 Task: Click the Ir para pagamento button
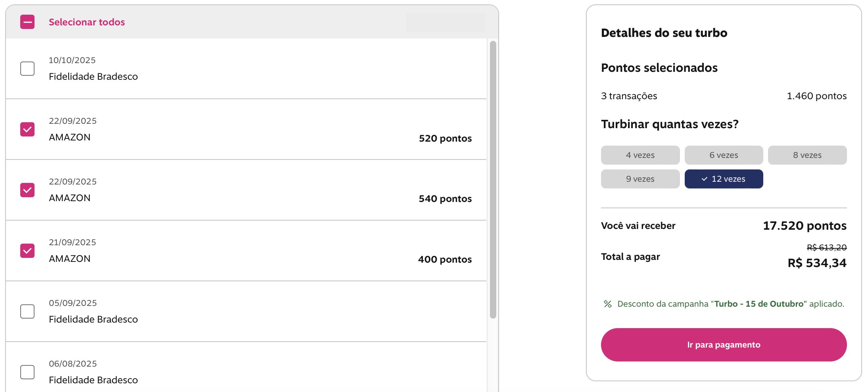(724, 345)
